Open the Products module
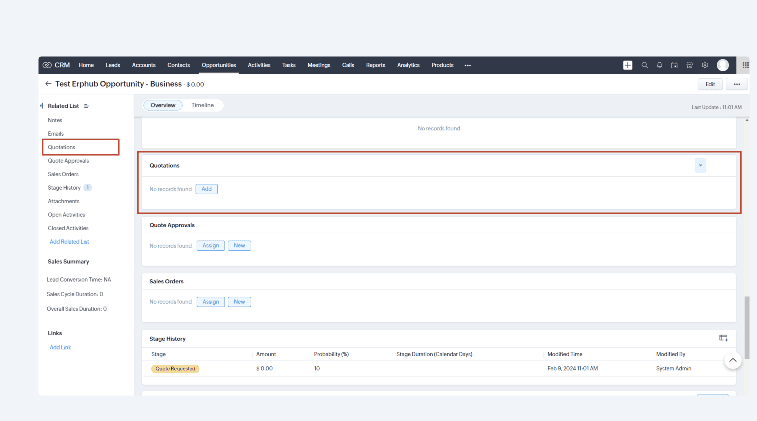The image size is (757, 421). (x=442, y=65)
